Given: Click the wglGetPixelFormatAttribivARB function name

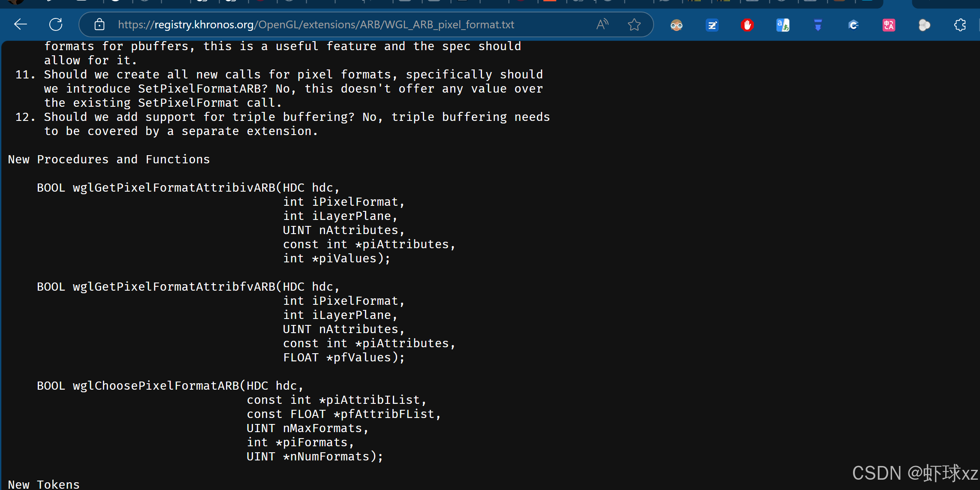Looking at the screenshot, I should pos(174,188).
